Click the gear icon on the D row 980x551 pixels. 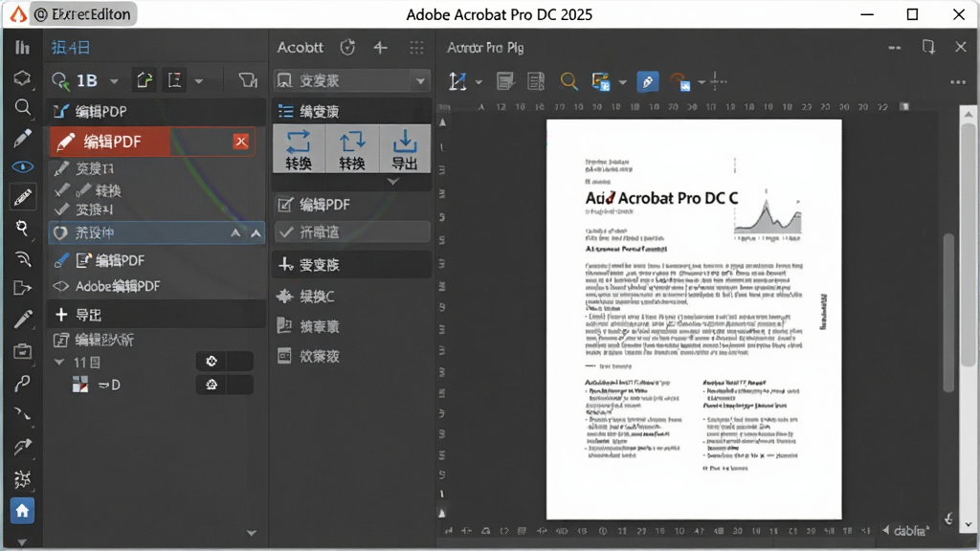[x=212, y=385]
